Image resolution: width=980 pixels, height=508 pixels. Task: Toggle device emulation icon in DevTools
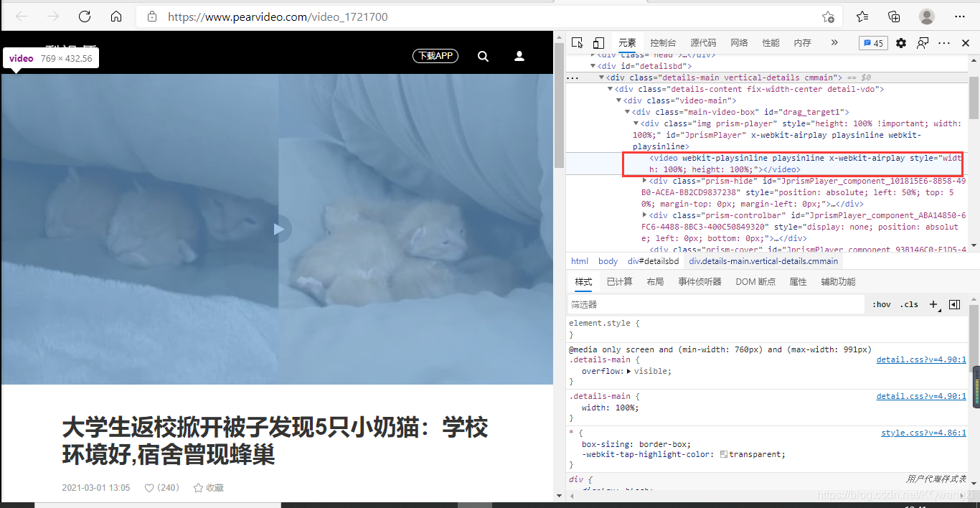(598, 43)
